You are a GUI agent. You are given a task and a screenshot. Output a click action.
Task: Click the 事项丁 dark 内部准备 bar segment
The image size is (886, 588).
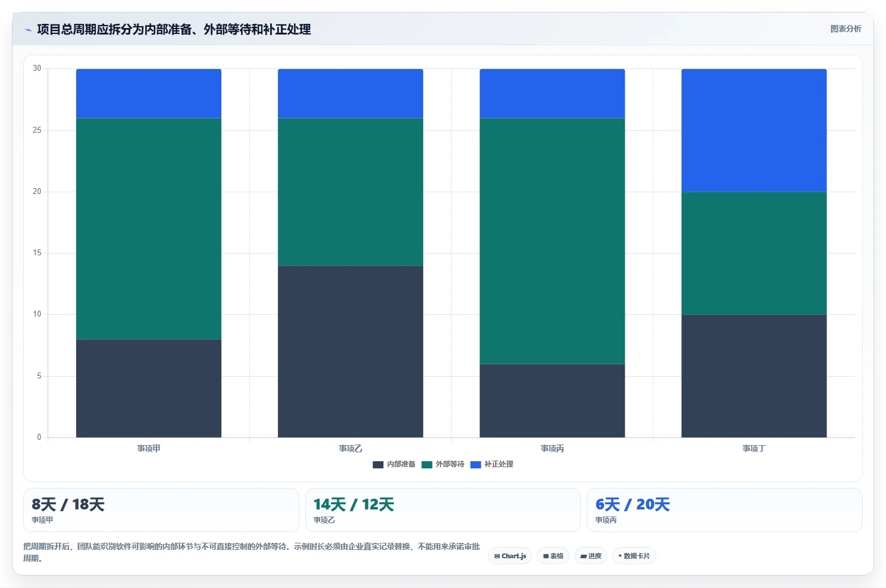754,376
